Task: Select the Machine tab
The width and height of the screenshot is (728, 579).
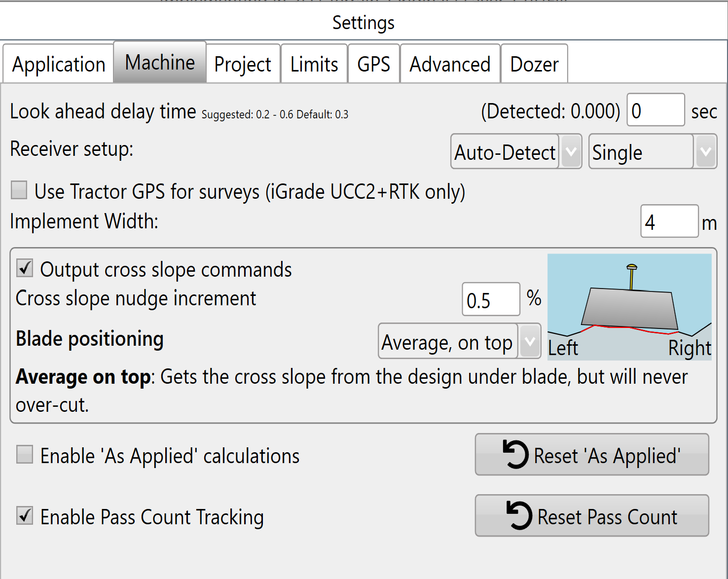Action: click(160, 63)
